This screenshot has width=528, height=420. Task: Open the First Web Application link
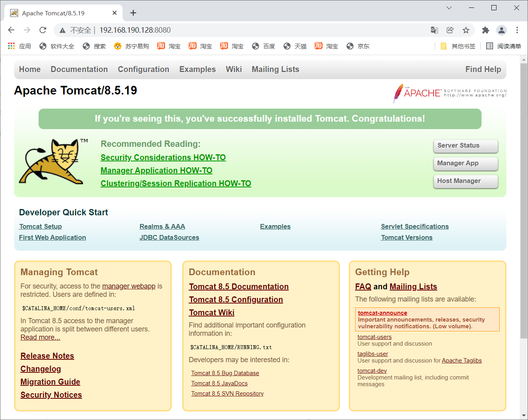pyautogui.click(x=52, y=237)
